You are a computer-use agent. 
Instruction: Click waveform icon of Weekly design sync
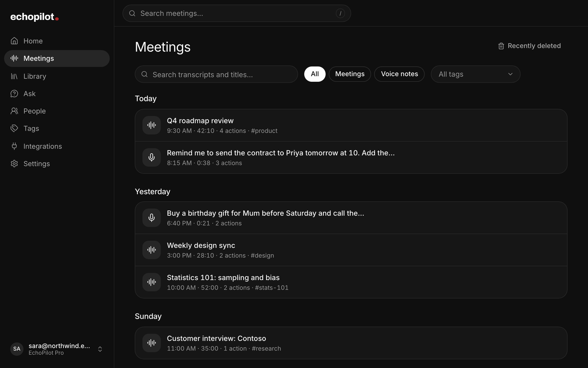click(x=151, y=250)
